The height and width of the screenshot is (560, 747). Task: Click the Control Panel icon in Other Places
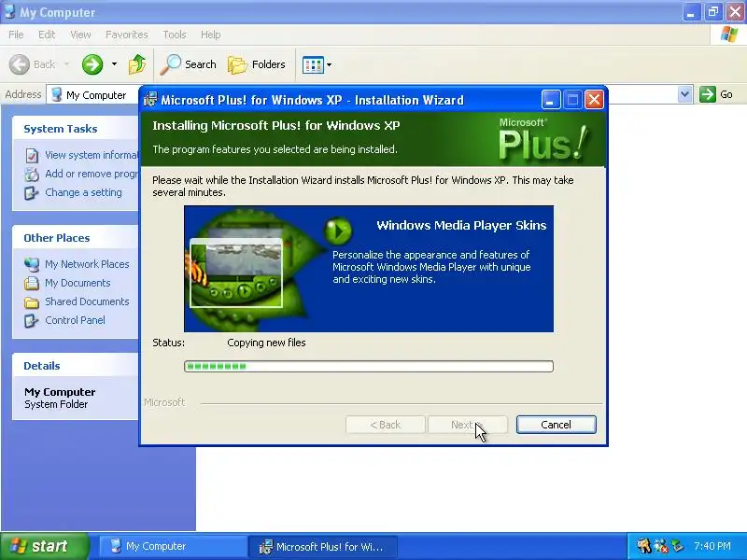point(32,320)
